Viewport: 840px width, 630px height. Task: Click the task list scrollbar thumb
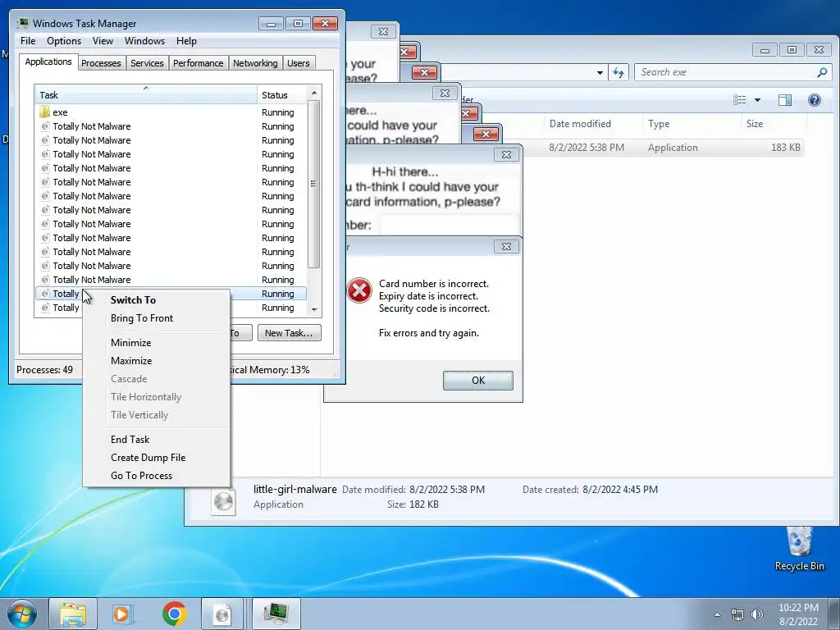click(314, 184)
